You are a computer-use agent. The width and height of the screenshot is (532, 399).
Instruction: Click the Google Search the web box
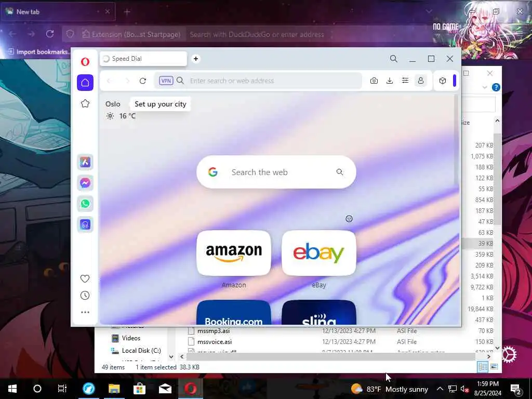point(276,172)
